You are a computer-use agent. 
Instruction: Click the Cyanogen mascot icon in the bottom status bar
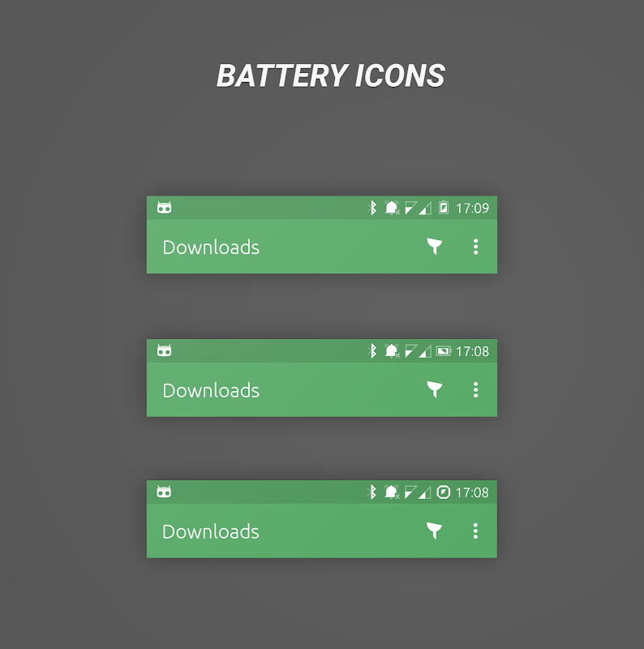(164, 492)
